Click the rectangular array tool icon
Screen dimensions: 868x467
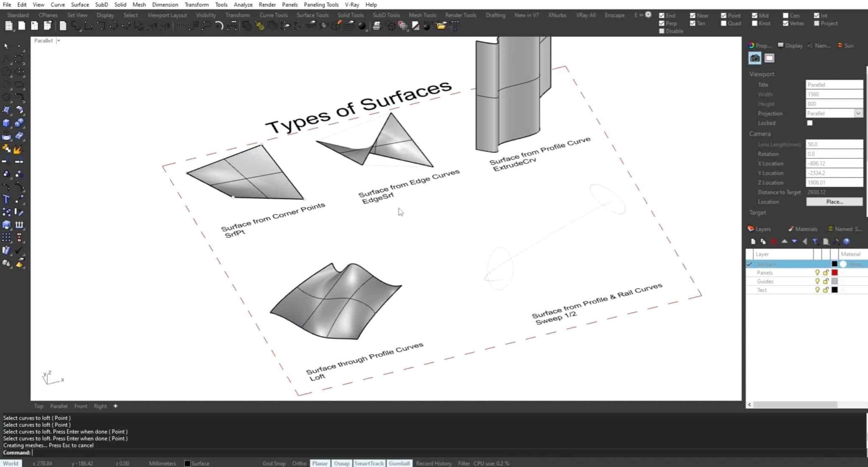pos(6,238)
